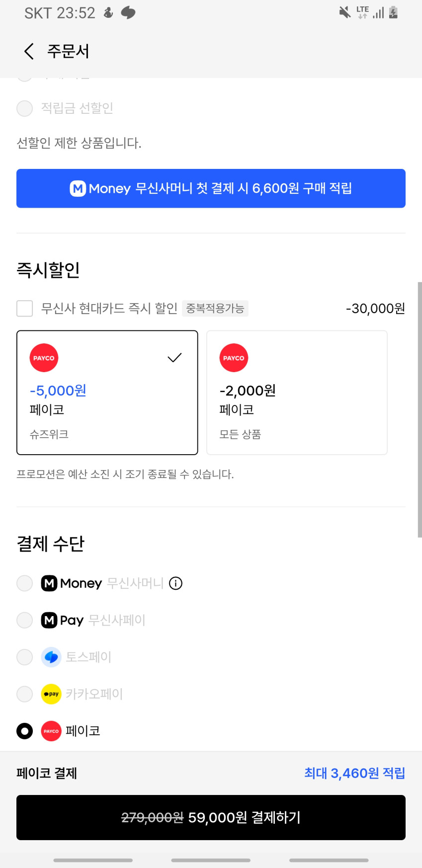Image resolution: width=422 pixels, height=868 pixels.
Task: Tap the Toss Pay logo icon
Action: point(51,657)
